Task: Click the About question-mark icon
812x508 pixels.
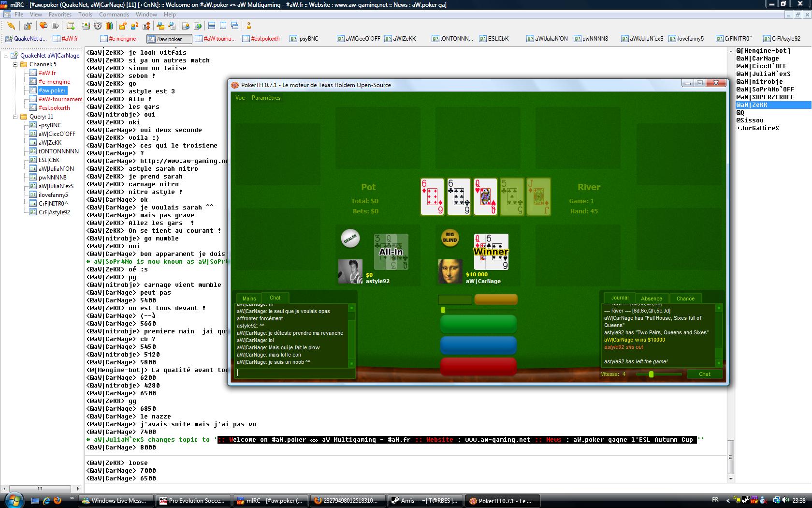Action: pyautogui.click(x=249, y=26)
